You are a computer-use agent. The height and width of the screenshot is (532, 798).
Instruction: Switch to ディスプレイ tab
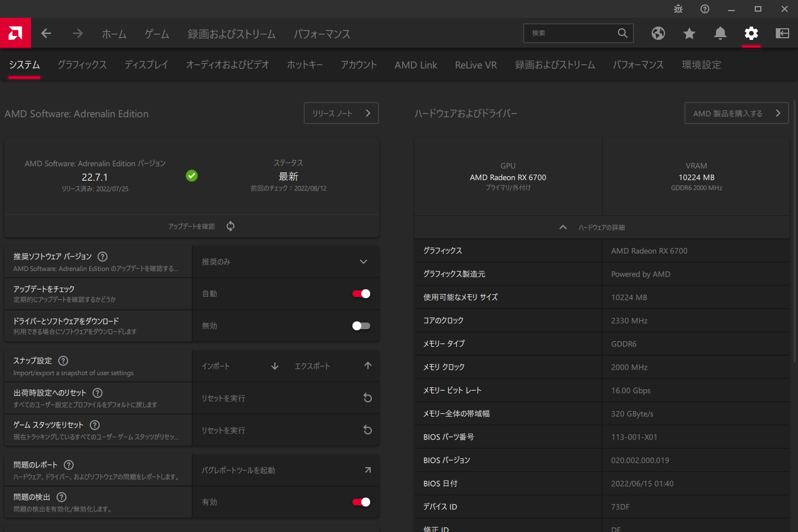click(146, 65)
